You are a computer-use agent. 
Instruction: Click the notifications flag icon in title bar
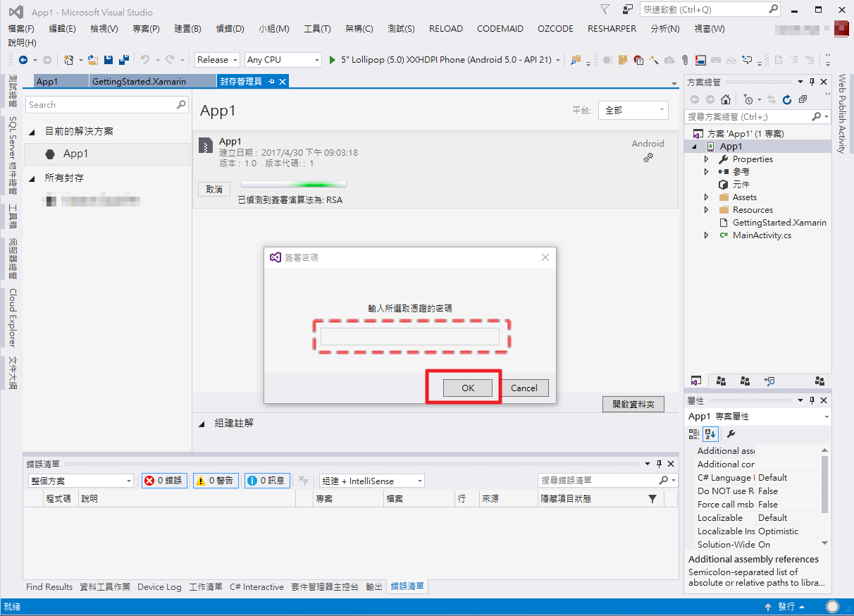(x=605, y=9)
